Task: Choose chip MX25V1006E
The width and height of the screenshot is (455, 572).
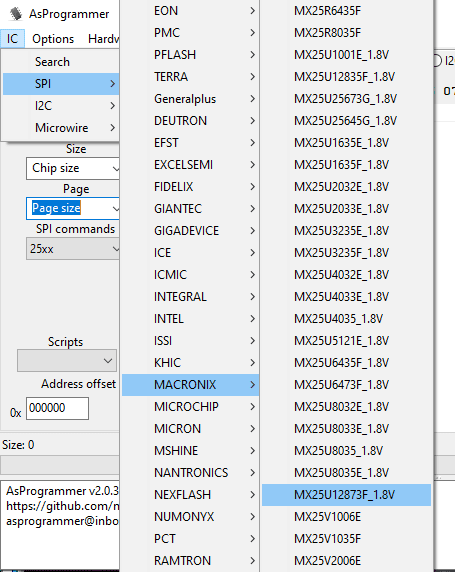Action: [x=346, y=517]
